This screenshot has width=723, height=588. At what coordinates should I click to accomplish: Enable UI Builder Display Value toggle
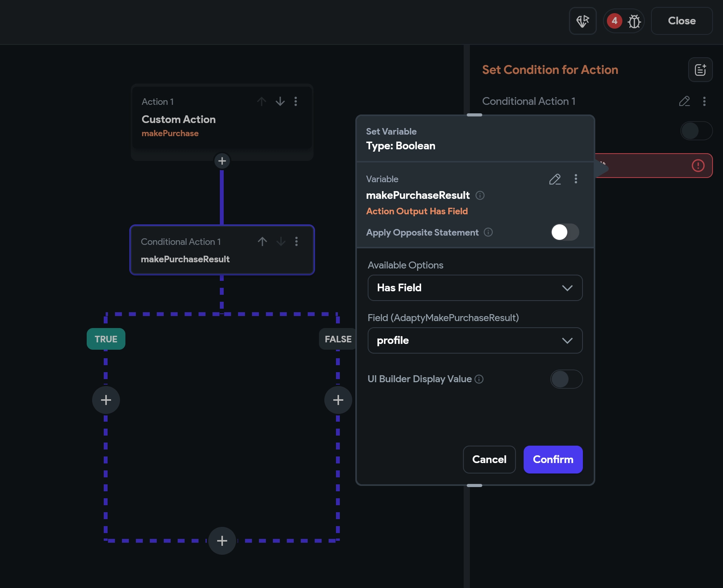566,379
